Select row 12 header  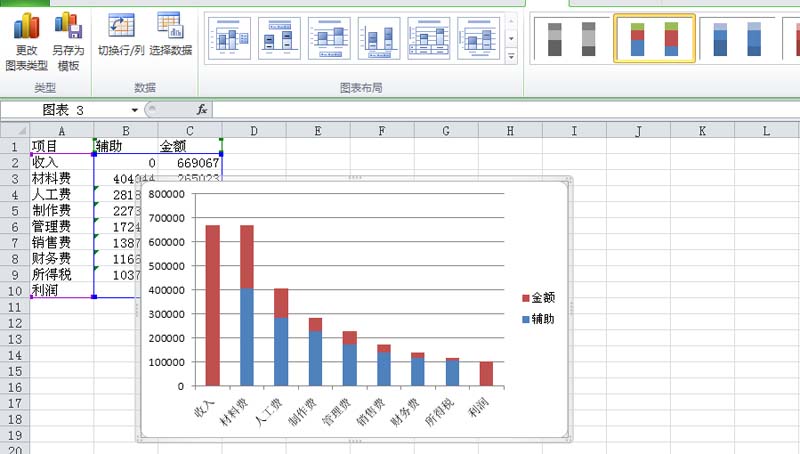tap(15, 323)
